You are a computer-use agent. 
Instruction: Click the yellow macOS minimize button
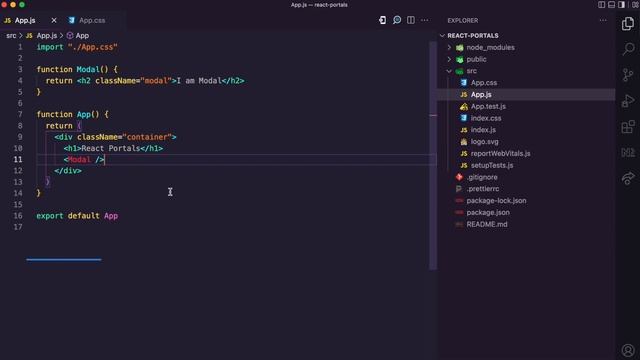click(13, 4)
